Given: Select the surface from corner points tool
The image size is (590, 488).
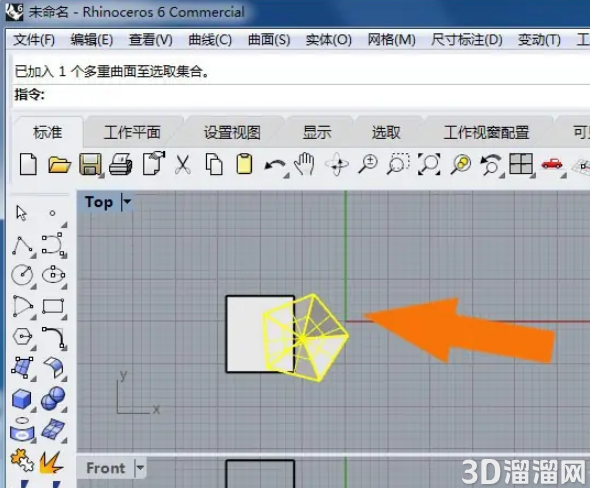Looking at the screenshot, I should coord(23,368).
